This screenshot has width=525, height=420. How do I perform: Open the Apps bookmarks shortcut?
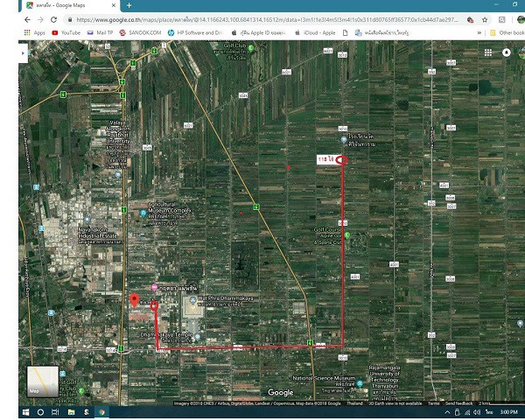tap(35, 33)
